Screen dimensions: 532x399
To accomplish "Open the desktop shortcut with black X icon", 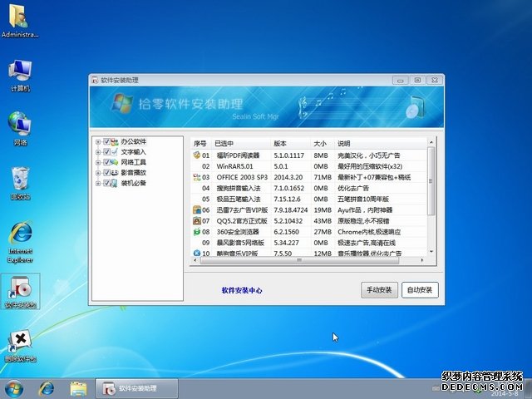I will 20,346.
